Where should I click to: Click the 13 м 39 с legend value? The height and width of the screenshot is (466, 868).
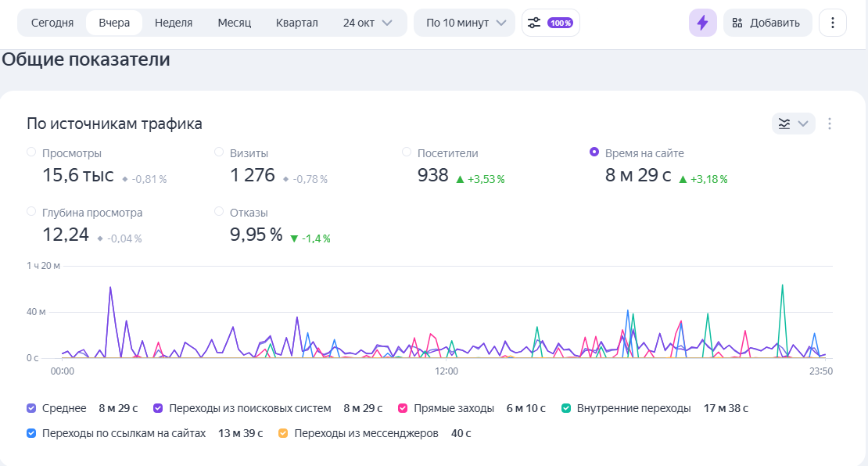[240, 433]
